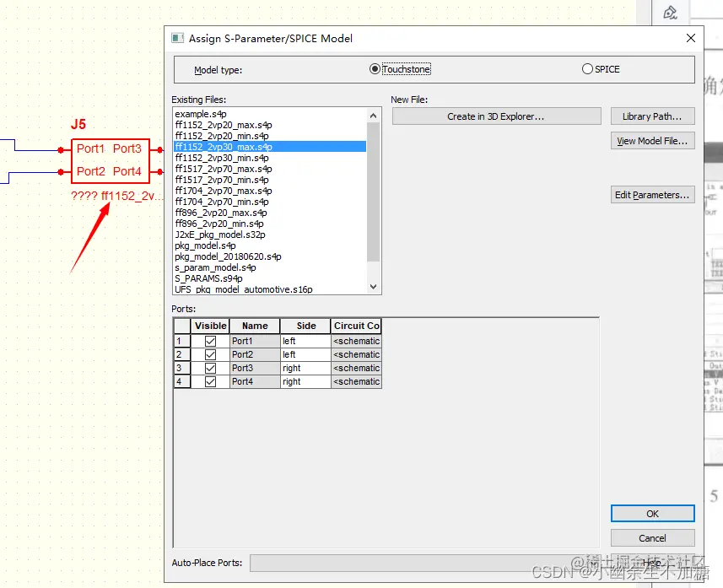
Task: Click the Side cell 'right' for Port3
Action: coord(305,368)
